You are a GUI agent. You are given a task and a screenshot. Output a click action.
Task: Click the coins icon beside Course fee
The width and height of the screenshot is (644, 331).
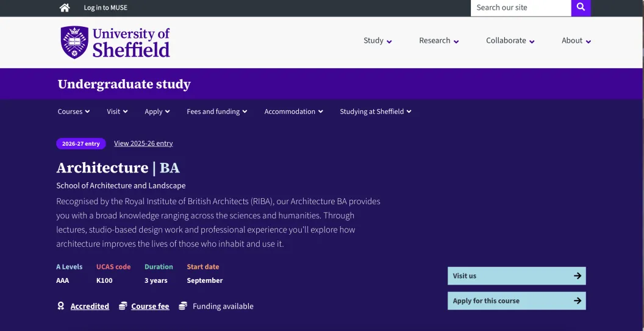click(x=123, y=306)
